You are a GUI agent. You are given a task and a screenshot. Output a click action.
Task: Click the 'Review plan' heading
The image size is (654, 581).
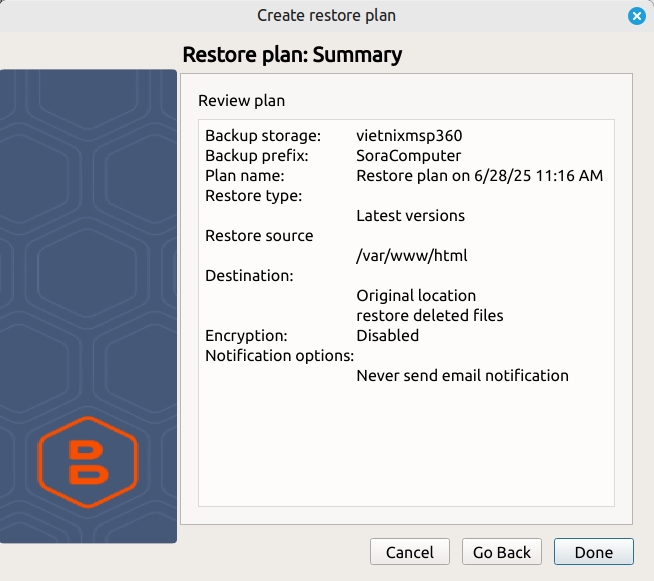241,101
